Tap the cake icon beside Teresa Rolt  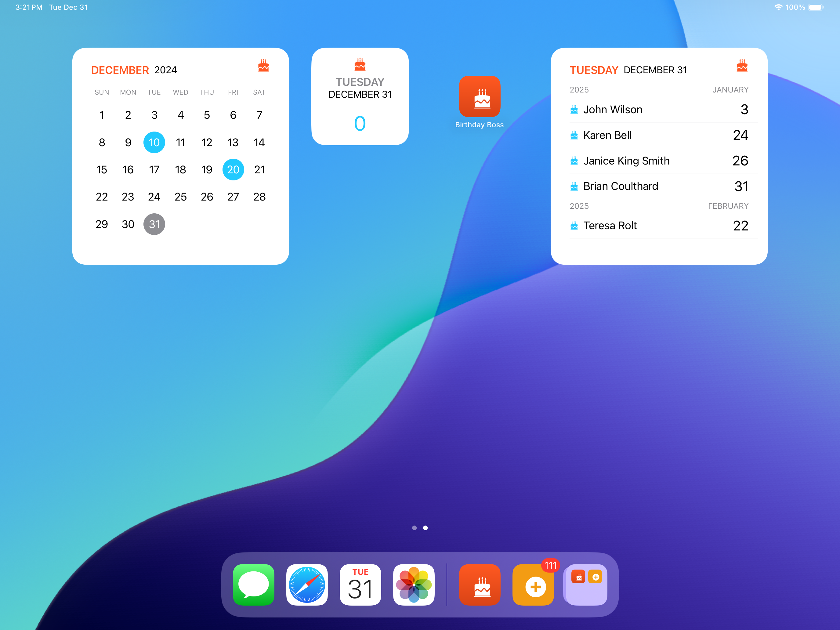pyautogui.click(x=574, y=226)
